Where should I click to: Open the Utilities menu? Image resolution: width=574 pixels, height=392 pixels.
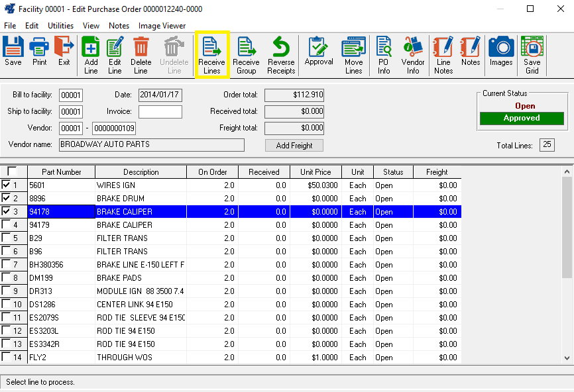click(x=60, y=26)
